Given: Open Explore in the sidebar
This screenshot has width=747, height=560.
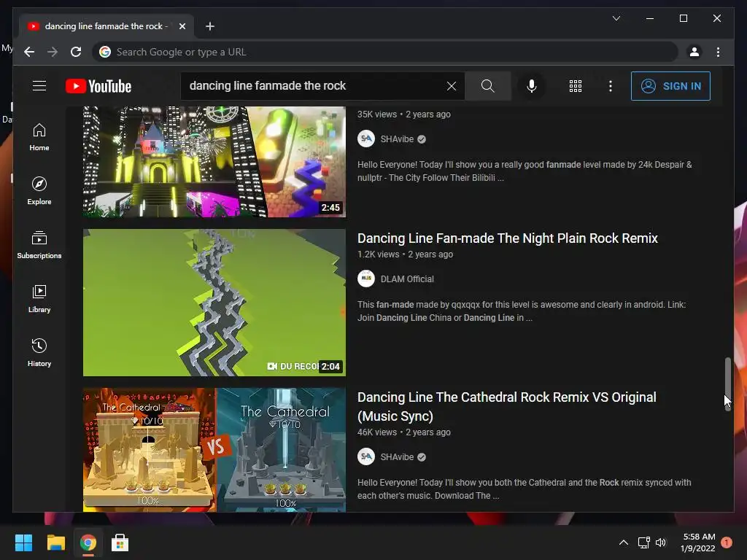Looking at the screenshot, I should click(39, 191).
